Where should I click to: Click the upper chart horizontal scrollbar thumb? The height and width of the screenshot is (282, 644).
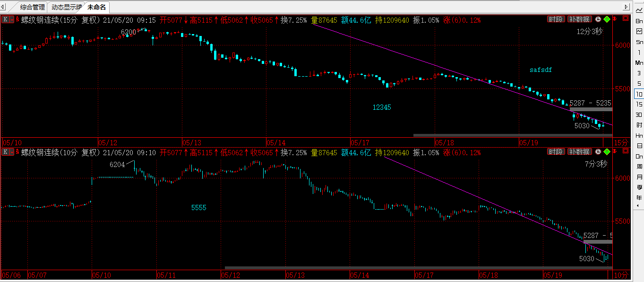[513, 135]
